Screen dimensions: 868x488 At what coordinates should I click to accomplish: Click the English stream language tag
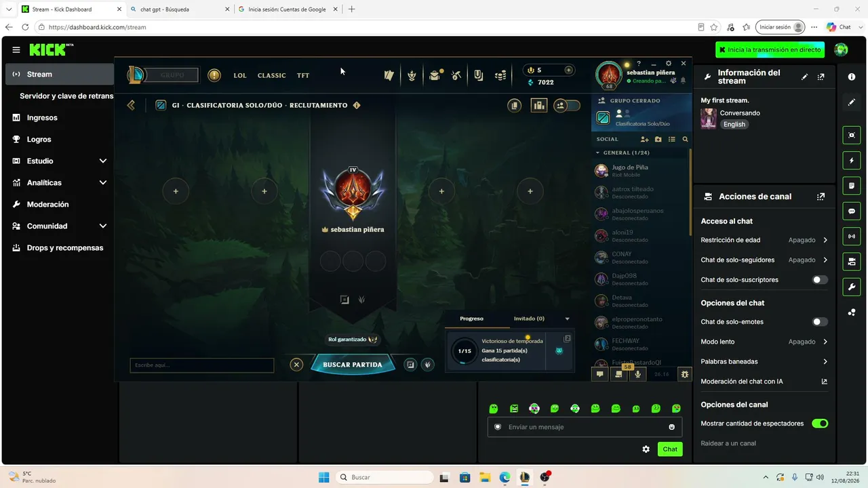[x=734, y=125]
